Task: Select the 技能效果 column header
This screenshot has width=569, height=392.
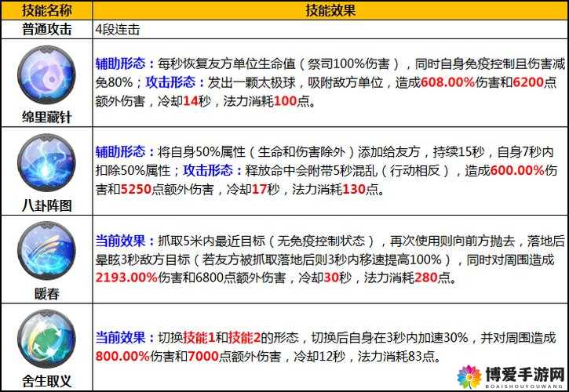Action: pos(330,10)
